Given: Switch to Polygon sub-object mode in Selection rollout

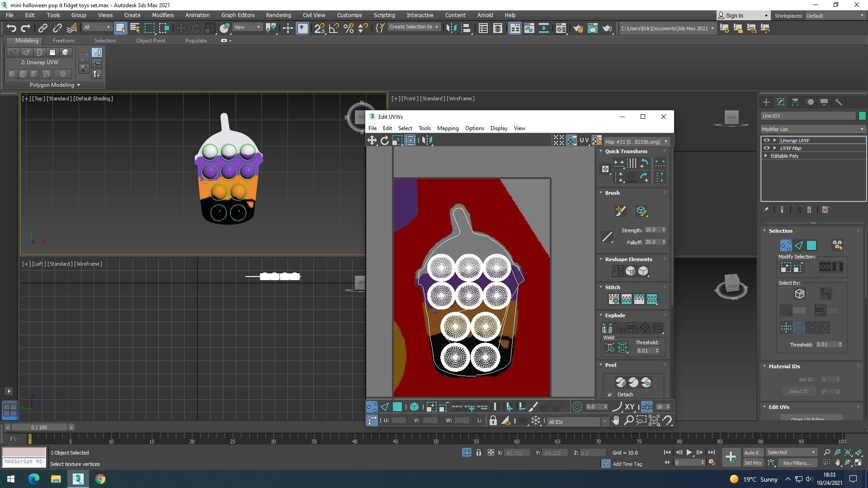Looking at the screenshot, I should click(x=811, y=245).
